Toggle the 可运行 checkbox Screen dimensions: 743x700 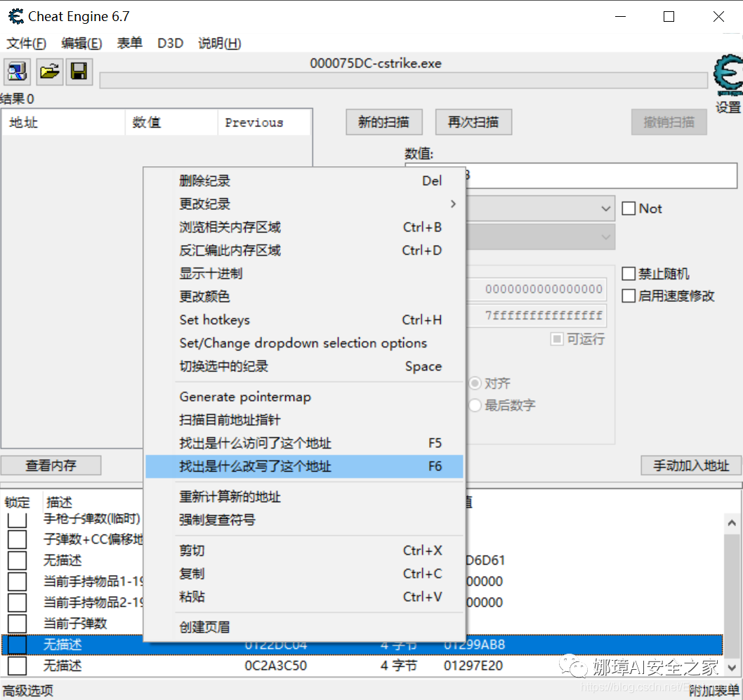(x=557, y=338)
